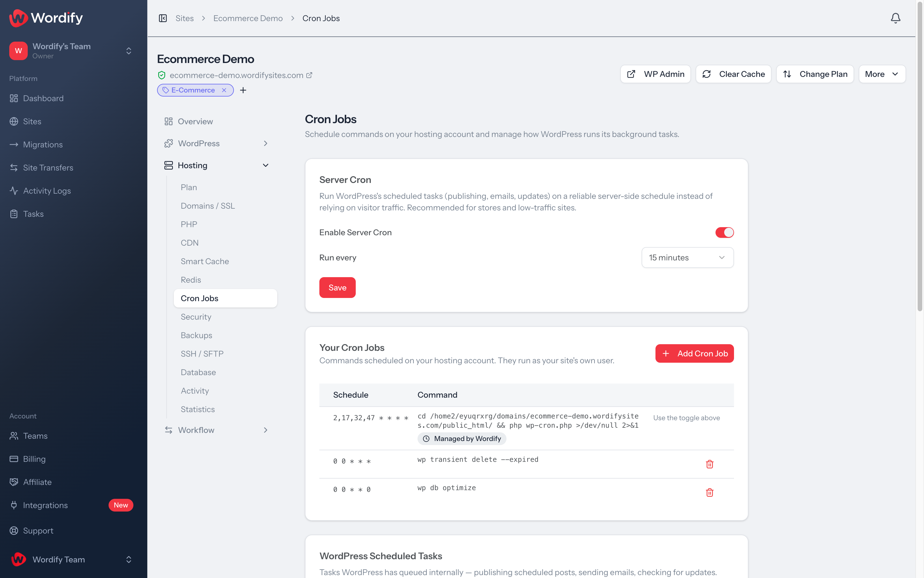
Task: Toggle Enable Server Cron switch
Action: [x=724, y=232]
